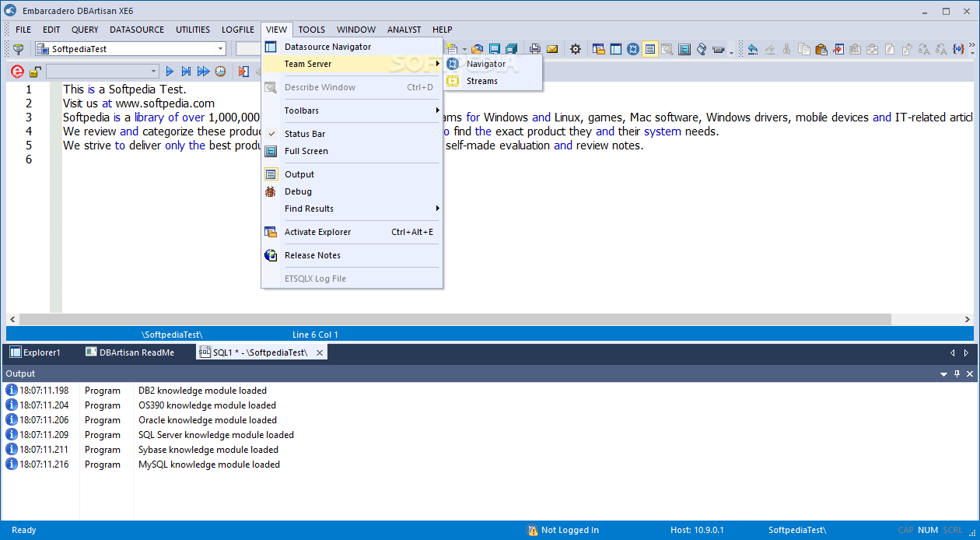Open the Output panel dropdown arrow
The height and width of the screenshot is (540, 980).
click(x=943, y=374)
